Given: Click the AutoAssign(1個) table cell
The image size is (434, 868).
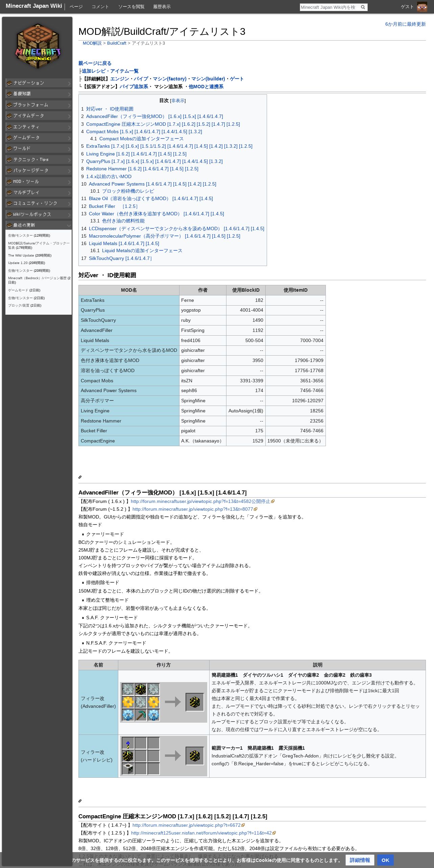Looking at the screenshot, I should pyautogui.click(x=246, y=411).
